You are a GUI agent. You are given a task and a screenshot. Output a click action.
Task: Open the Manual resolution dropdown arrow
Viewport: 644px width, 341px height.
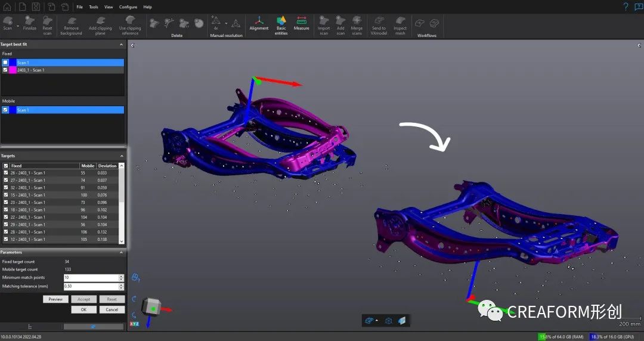point(226,23)
